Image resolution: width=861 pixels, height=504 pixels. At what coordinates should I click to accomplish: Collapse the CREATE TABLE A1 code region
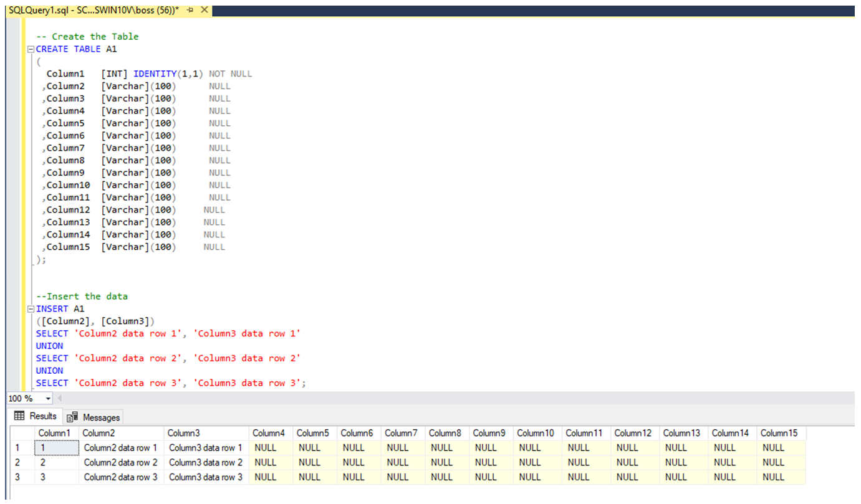[30, 49]
